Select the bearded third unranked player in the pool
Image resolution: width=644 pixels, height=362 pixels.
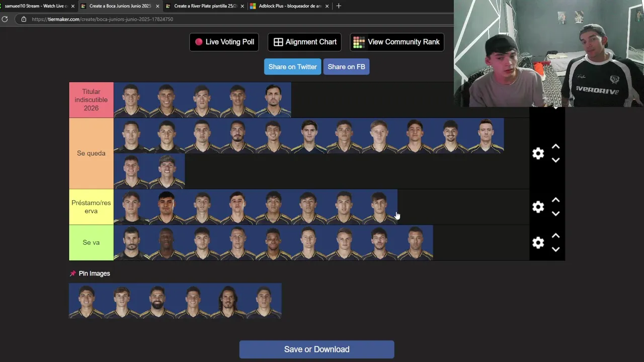[157, 301]
